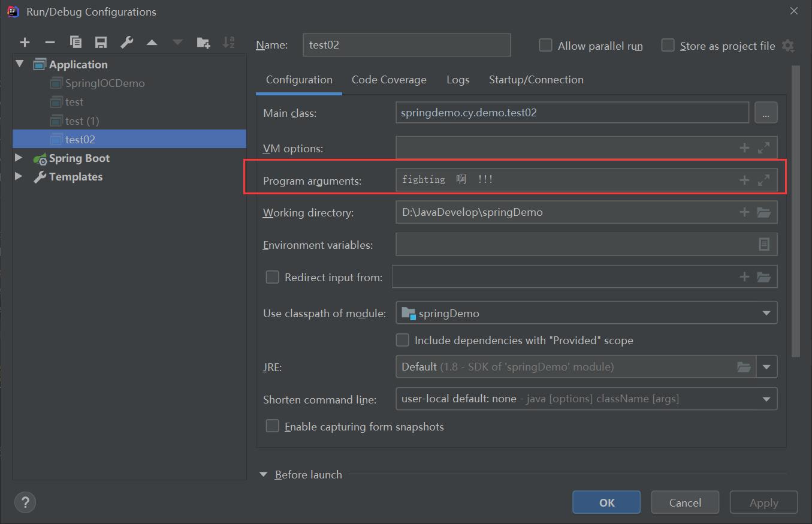Screen dimensions: 812x524
Task: Collapse the Before launch section
Action: point(263,474)
